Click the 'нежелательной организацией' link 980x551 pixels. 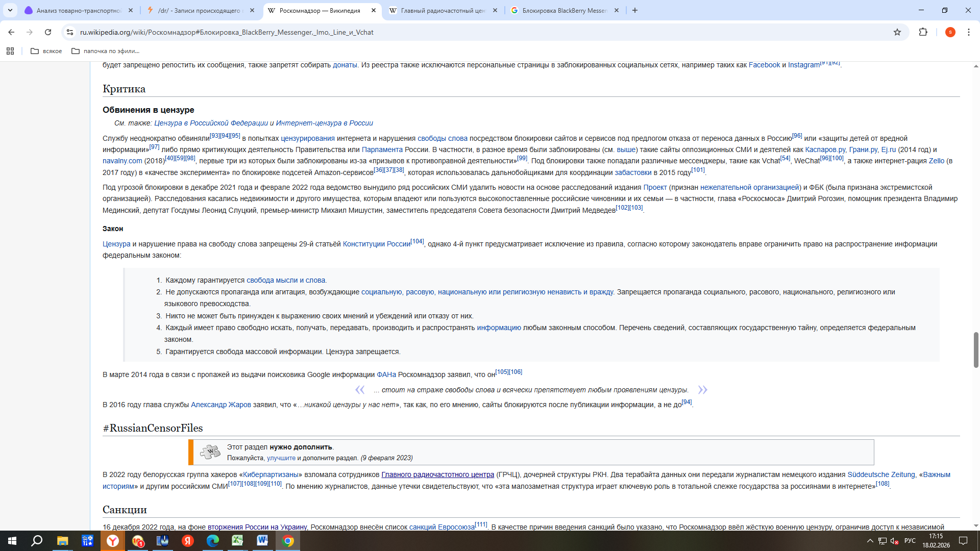pyautogui.click(x=749, y=187)
